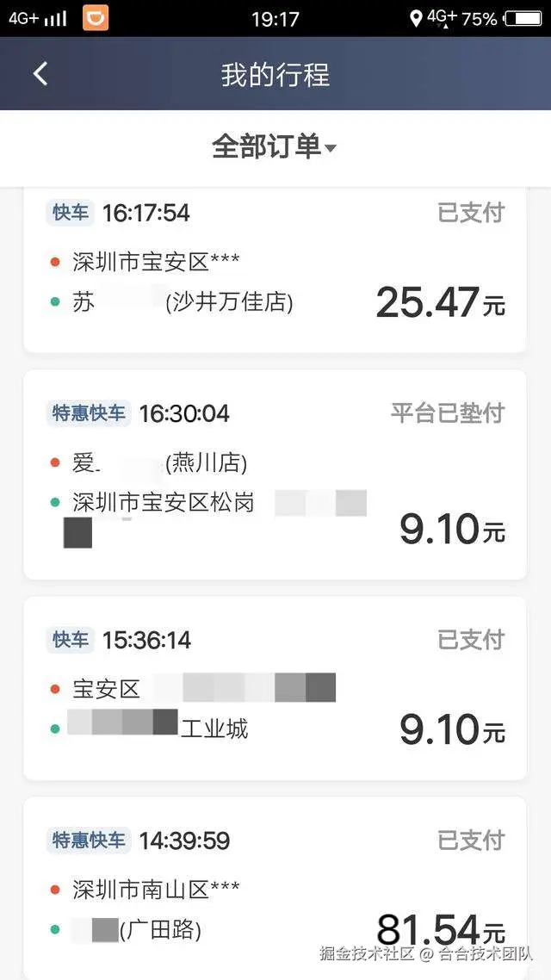Select the 特惠快车 tag at 16:30:04
This screenshot has height=980, width=551.
(89, 413)
